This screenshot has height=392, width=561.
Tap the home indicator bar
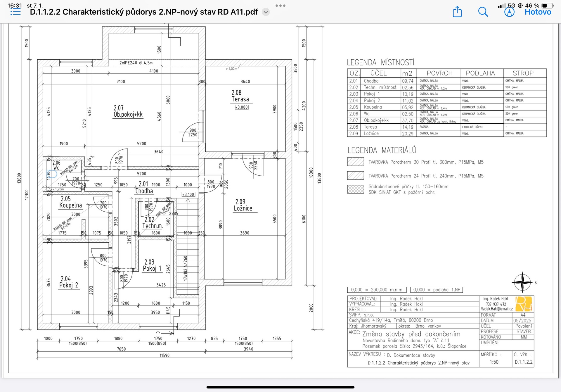280,387
